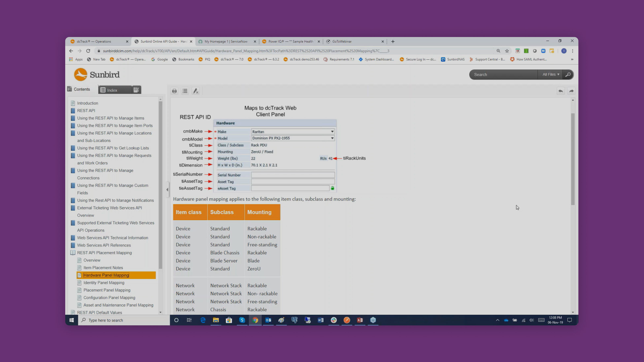This screenshot has width=644, height=362.
Task: Open the Apps bookmarks shortcut
Action: point(76,60)
